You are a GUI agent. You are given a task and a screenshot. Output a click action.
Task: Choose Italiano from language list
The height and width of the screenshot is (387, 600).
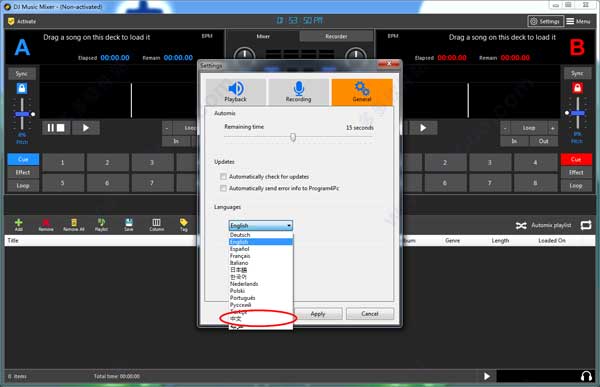pyautogui.click(x=261, y=263)
